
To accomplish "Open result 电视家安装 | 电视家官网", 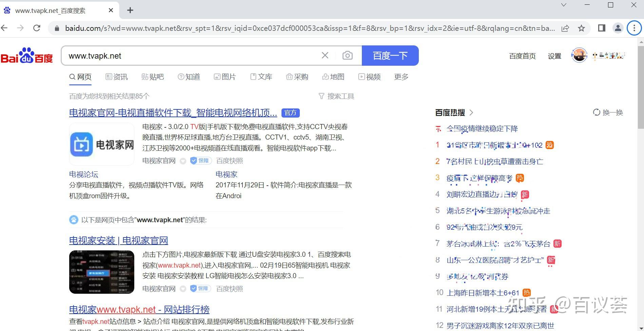I will 118,241.
